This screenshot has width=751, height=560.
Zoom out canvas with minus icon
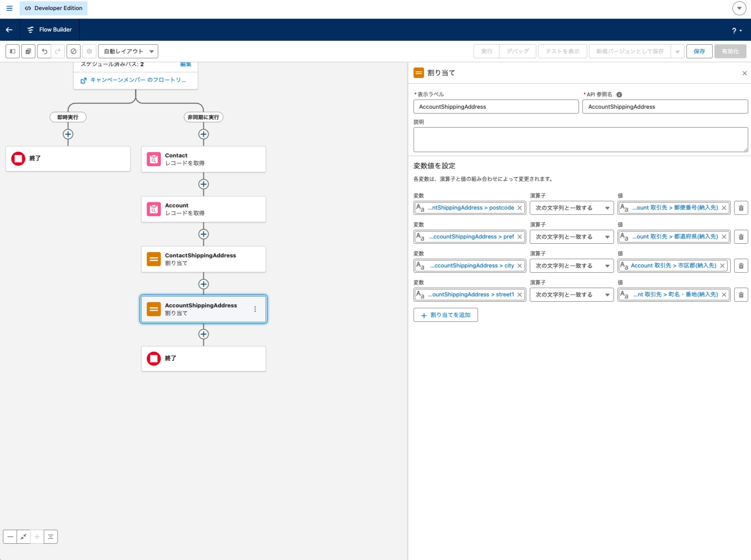10,537
